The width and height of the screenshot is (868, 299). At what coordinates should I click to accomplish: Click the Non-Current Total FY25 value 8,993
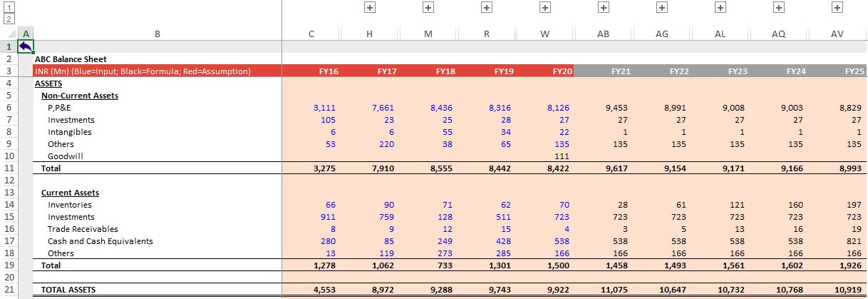(x=850, y=168)
